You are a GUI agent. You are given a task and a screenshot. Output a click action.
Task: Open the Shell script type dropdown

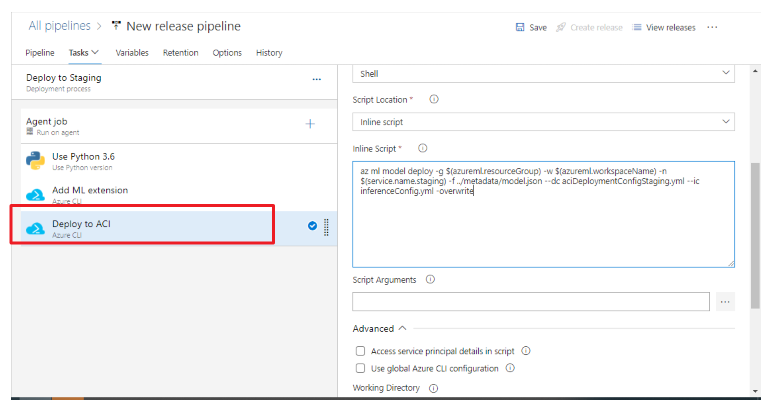[x=543, y=73]
